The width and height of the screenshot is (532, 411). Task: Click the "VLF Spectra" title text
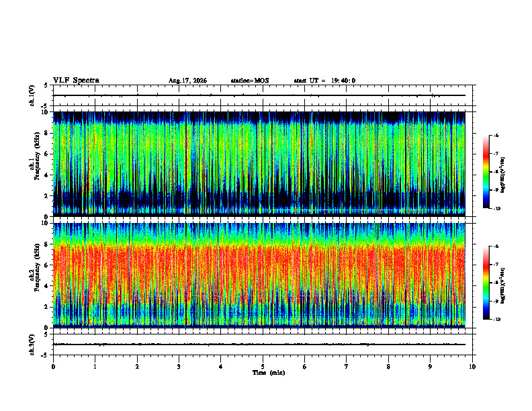(x=77, y=81)
